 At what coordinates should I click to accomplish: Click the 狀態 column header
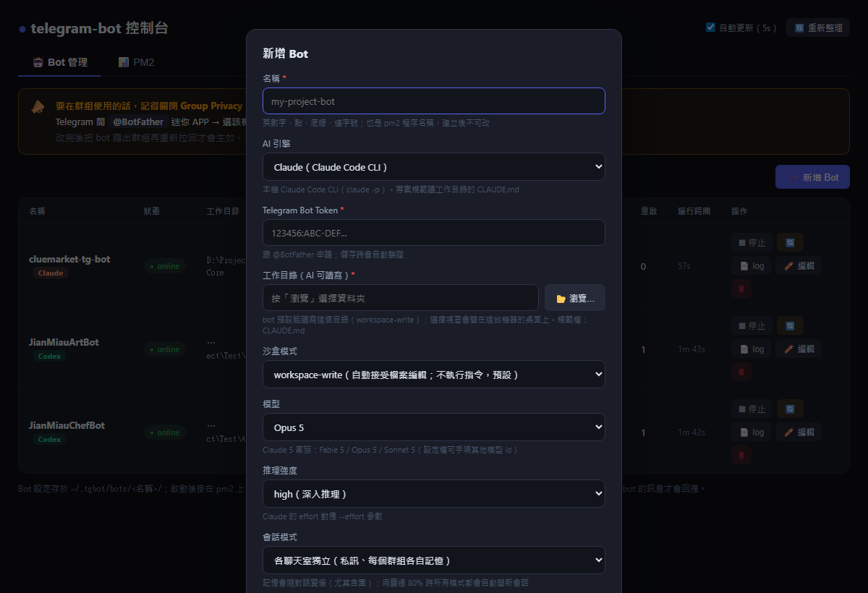tap(152, 211)
